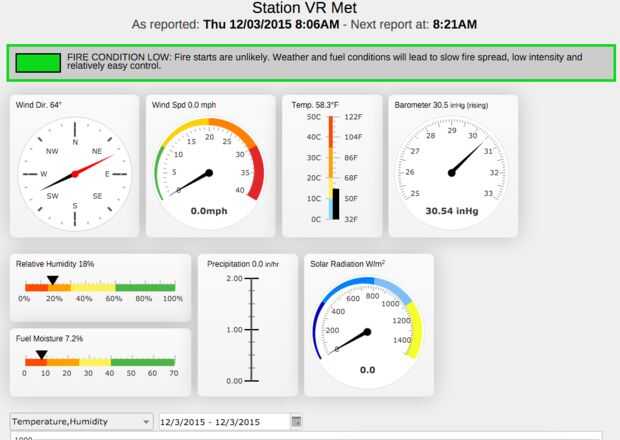Click the 'Precipitation 0.0 in/hr' label
Viewport: 620px width, 440px height.
(x=243, y=264)
